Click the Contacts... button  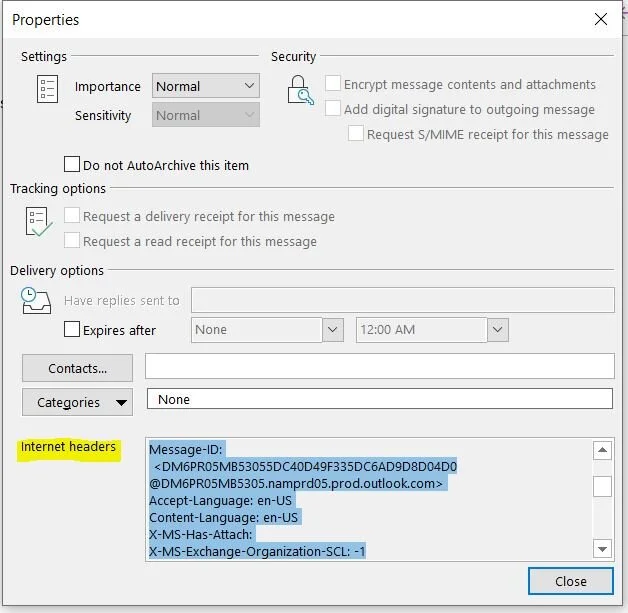(77, 368)
